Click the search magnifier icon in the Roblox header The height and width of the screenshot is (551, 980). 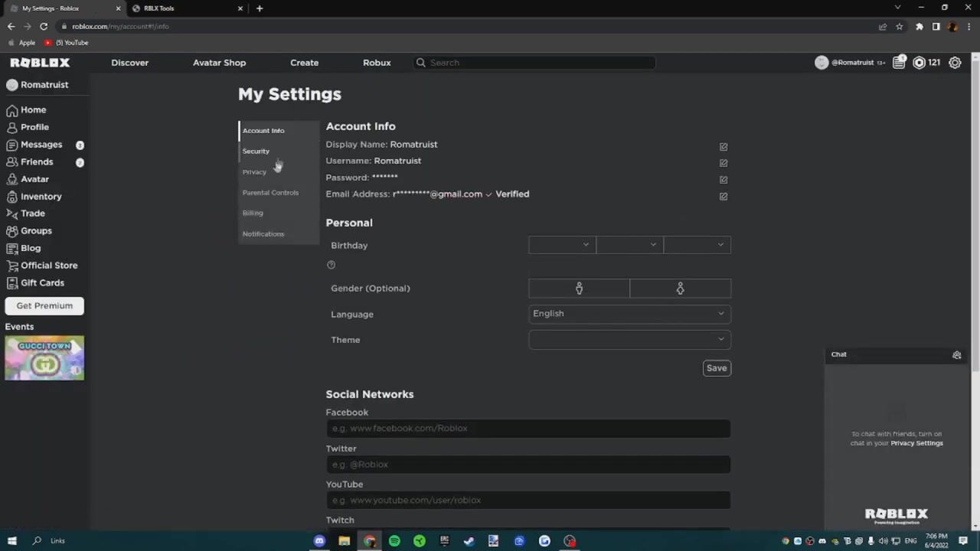click(420, 63)
